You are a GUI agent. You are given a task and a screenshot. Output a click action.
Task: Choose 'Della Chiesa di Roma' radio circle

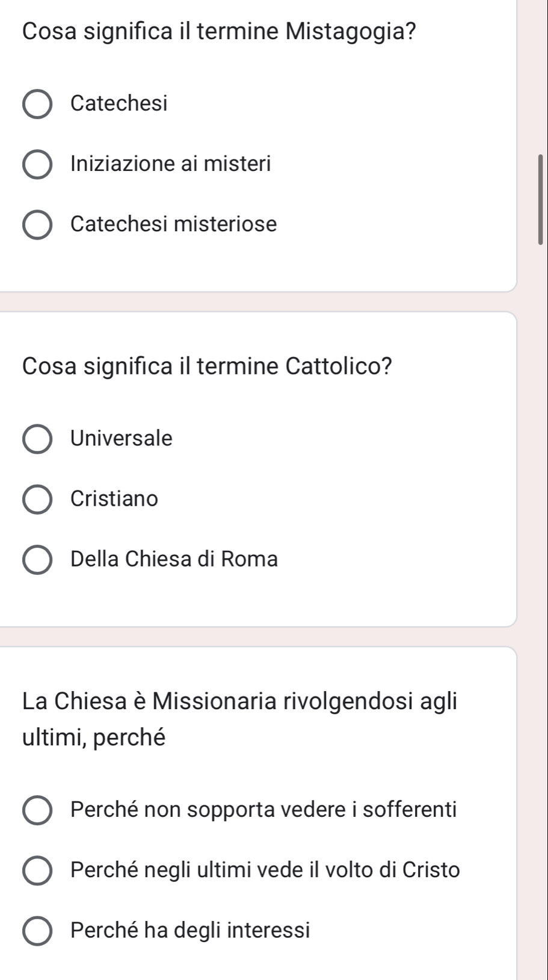click(x=37, y=559)
